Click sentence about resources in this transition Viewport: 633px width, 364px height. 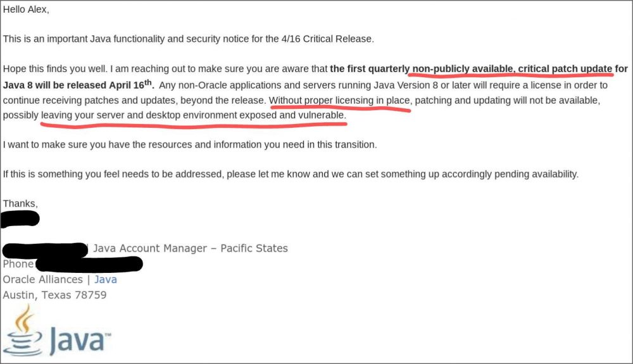pos(190,145)
